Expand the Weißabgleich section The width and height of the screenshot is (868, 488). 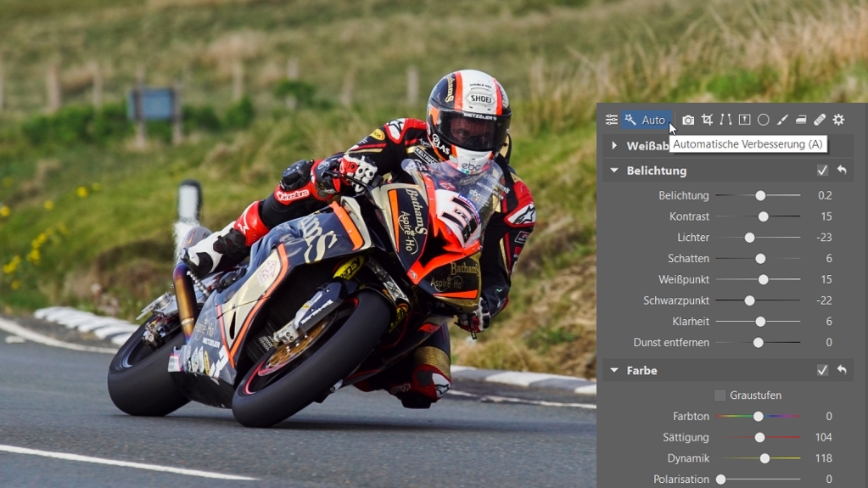point(614,146)
